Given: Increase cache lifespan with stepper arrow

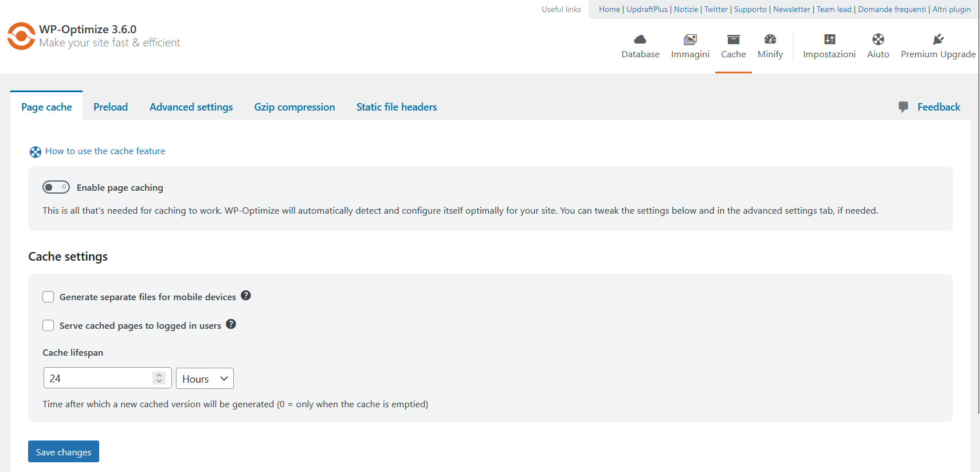Looking at the screenshot, I should (159, 375).
